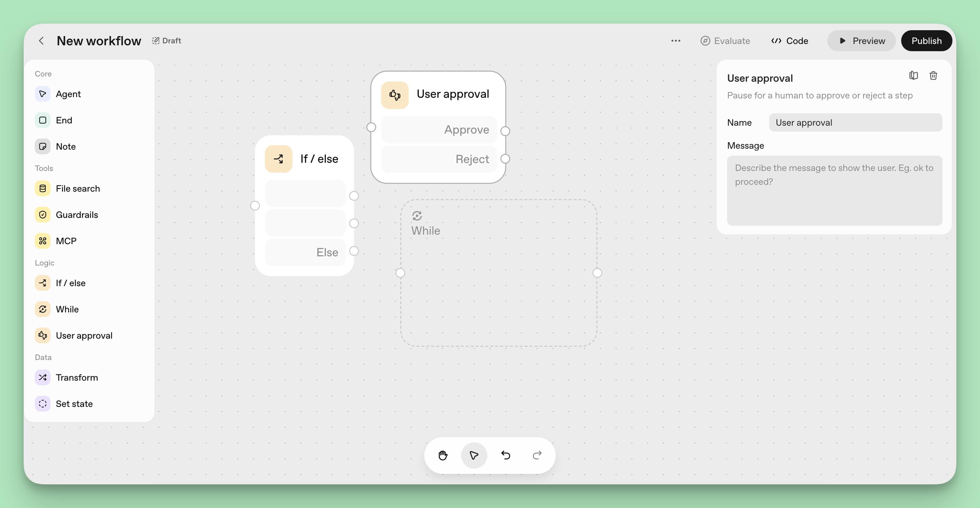Screen dimensions: 980x508
Task: Publish the workflow
Action: (926, 41)
